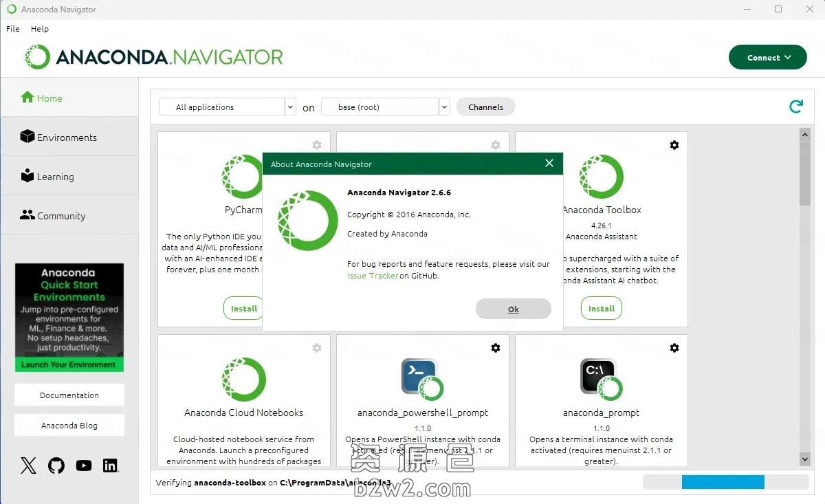The height and width of the screenshot is (504, 825).
Task: Open the X (Twitter) icon
Action: (x=28, y=465)
